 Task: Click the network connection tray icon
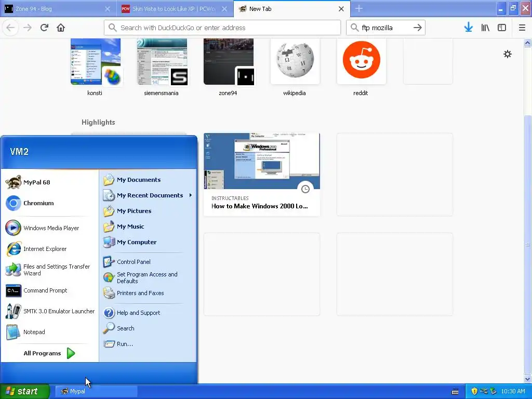point(484,391)
